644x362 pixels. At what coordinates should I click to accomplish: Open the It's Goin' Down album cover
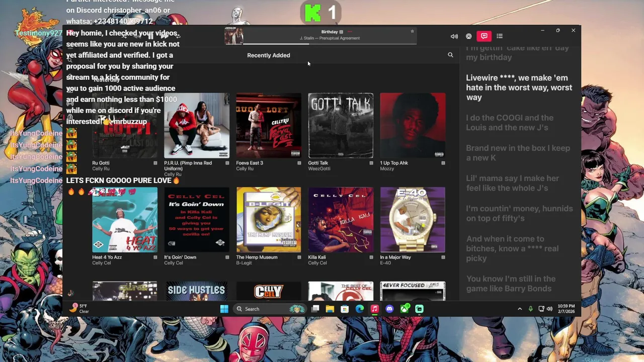197,220
